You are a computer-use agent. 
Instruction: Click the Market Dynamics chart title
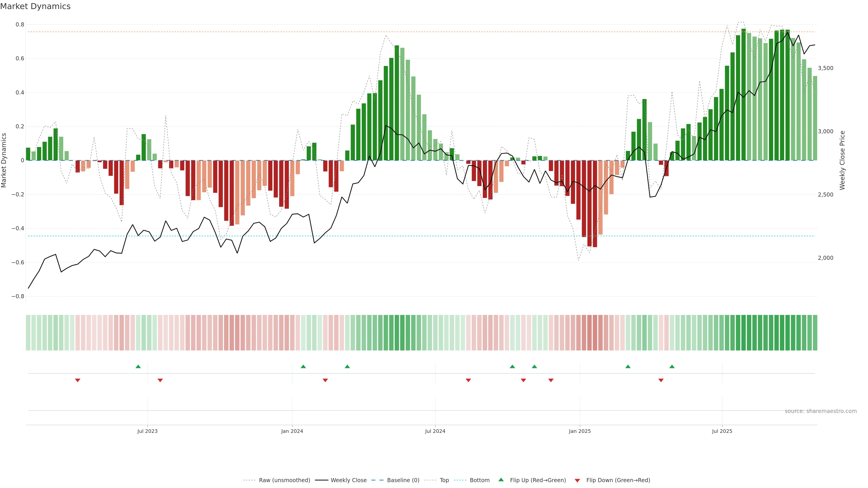point(35,6)
